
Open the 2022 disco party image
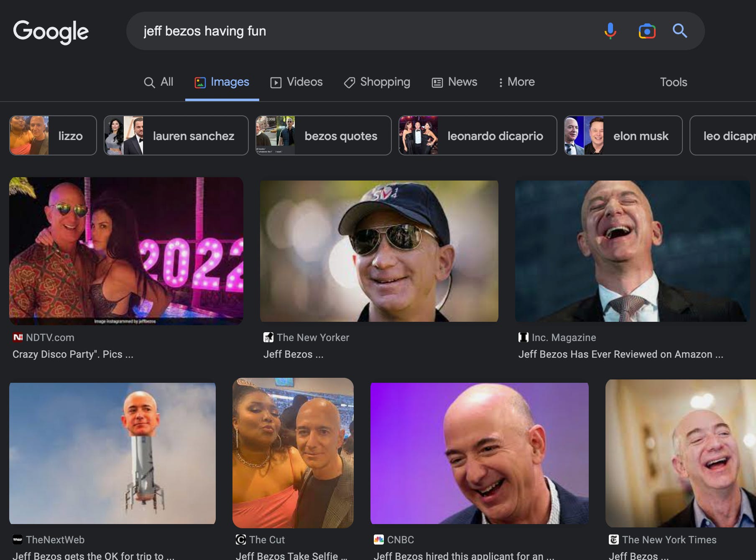click(126, 251)
